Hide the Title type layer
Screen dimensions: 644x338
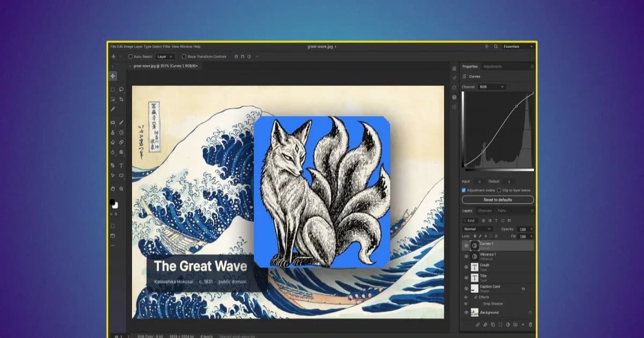pos(466,277)
